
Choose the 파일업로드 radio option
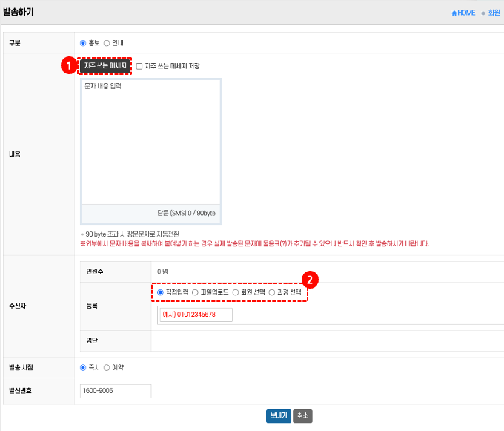coord(195,292)
